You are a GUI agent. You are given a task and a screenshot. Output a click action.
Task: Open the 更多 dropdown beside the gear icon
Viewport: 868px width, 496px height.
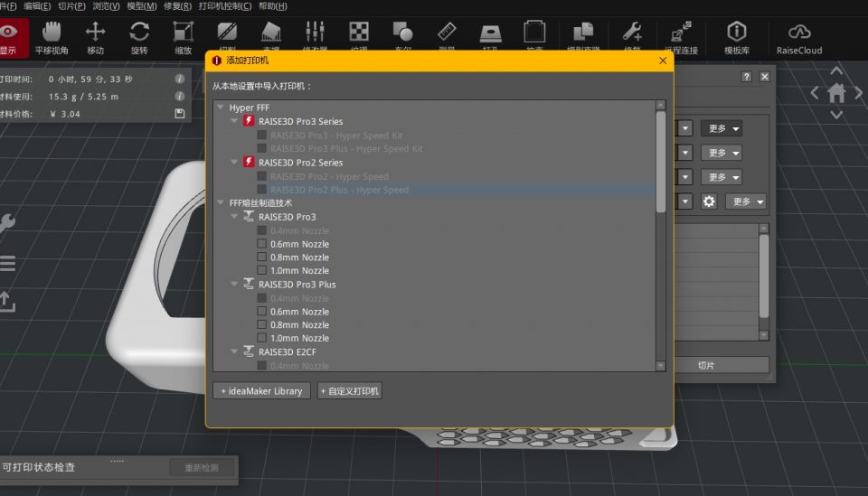coord(748,201)
